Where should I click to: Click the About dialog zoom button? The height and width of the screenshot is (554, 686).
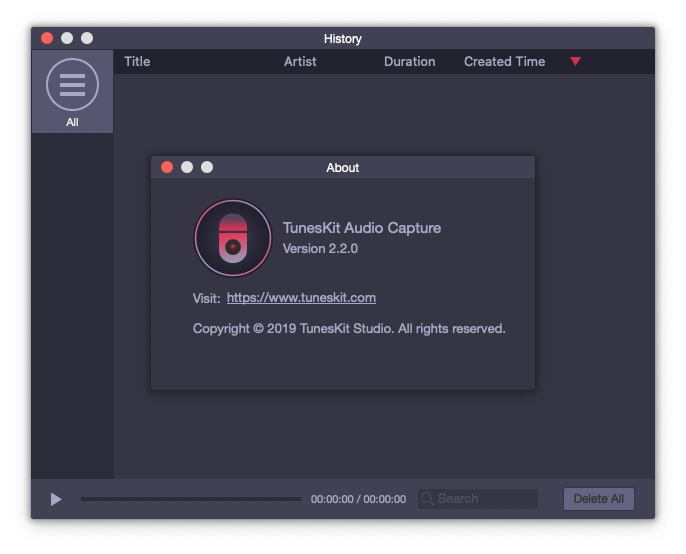coord(207,167)
